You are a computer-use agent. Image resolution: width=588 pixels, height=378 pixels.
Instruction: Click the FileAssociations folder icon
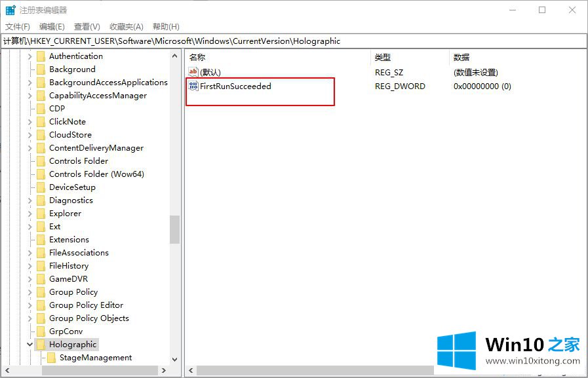[x=41, y=253]
